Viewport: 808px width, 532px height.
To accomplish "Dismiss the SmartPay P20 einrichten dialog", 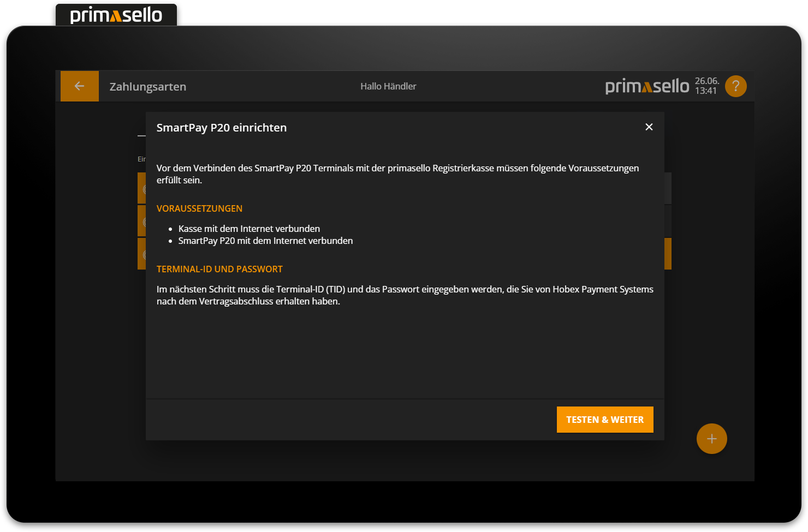I will 649,127.
